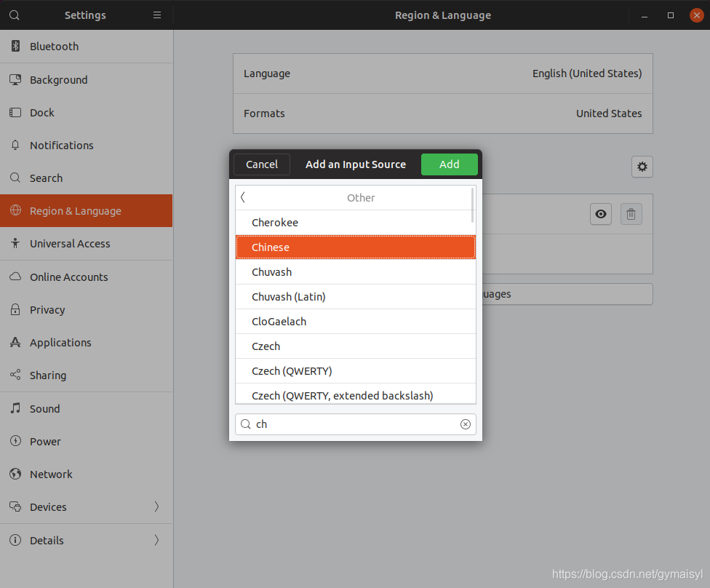Click the Notifications bell icon

(15, 145)
